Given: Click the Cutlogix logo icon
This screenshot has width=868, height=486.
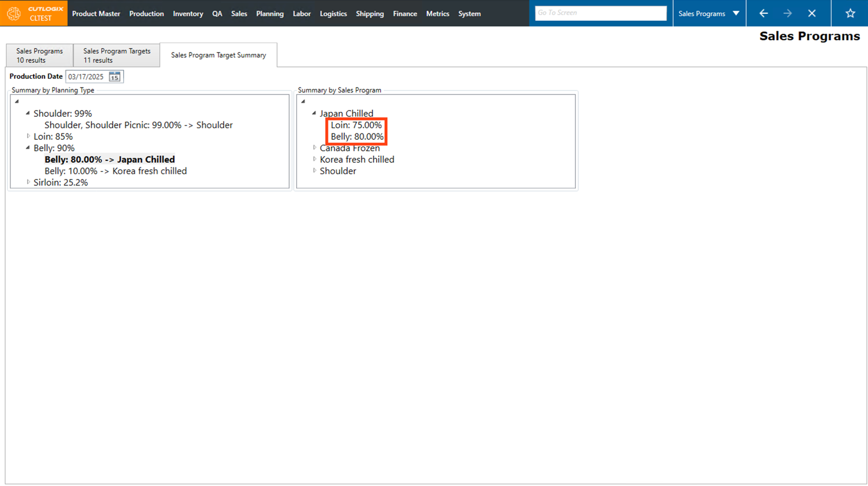Looking at the screenshot, I should coord(14,13).
